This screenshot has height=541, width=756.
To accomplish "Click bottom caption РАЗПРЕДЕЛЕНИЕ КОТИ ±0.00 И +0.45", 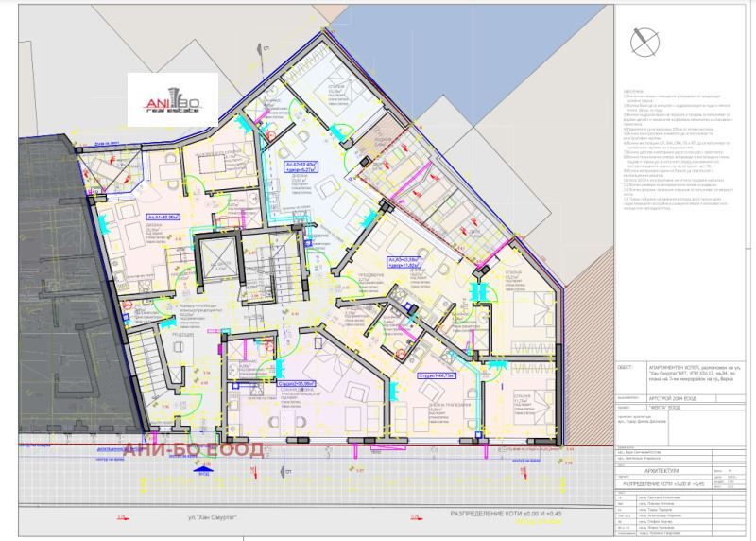I will coord(507,514).
